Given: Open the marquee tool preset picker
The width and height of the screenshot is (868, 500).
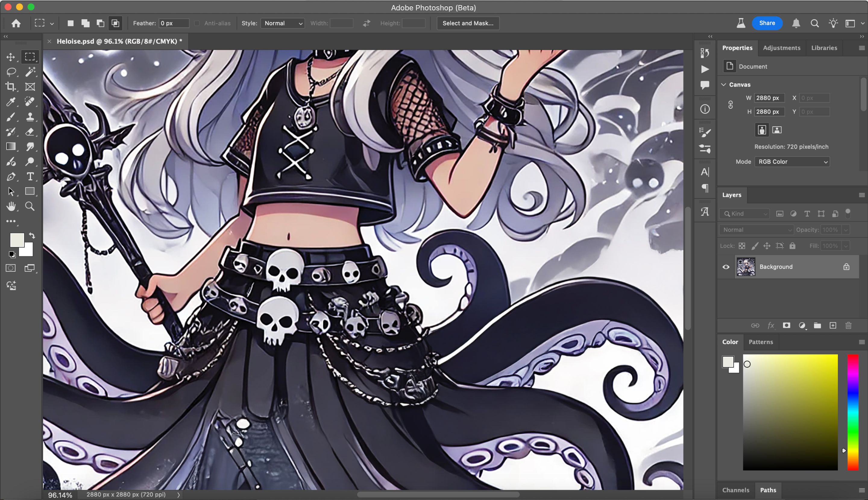Looking at the screenshot, I should [52, 23].
